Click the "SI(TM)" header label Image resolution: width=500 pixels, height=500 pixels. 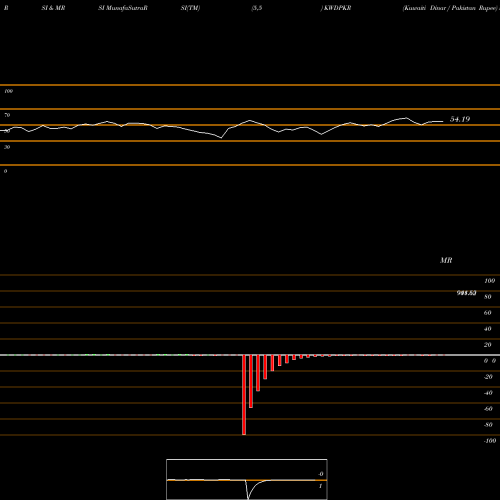(190, 8)
